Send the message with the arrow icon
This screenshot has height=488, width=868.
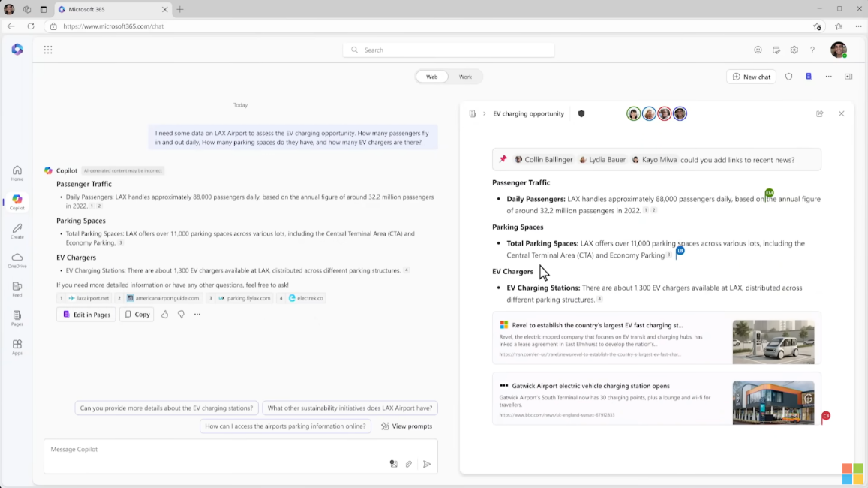(427, 464)
